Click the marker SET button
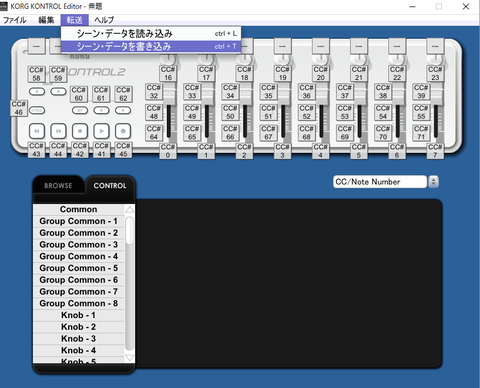The image size is (480, 388). click(x=80, y=110)
